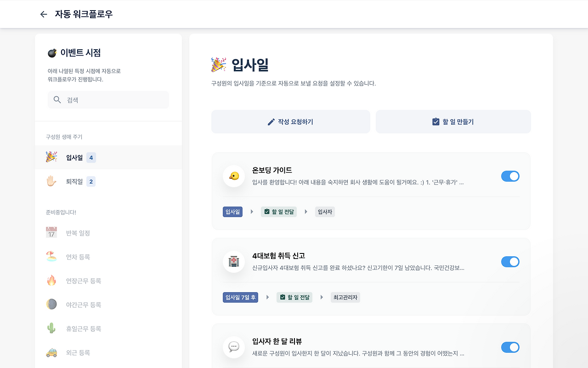Select the 연장근무 등록 sidebar item
588x368 pixels.
coord(108,281)
